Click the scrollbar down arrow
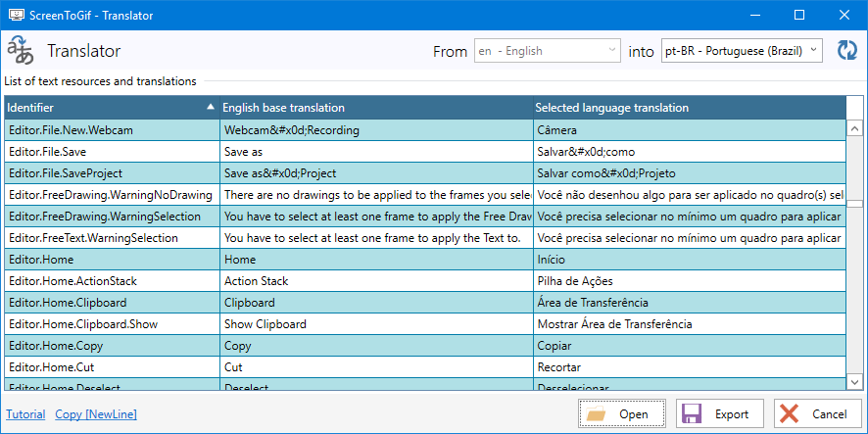 [854, 381]
